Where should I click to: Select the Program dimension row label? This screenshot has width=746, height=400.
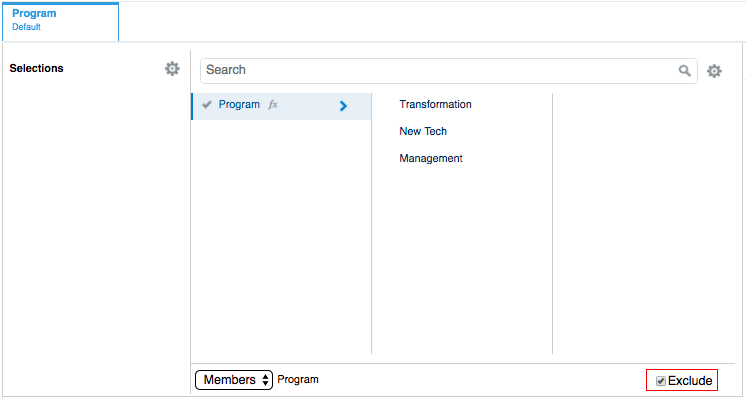coord(239,105)
